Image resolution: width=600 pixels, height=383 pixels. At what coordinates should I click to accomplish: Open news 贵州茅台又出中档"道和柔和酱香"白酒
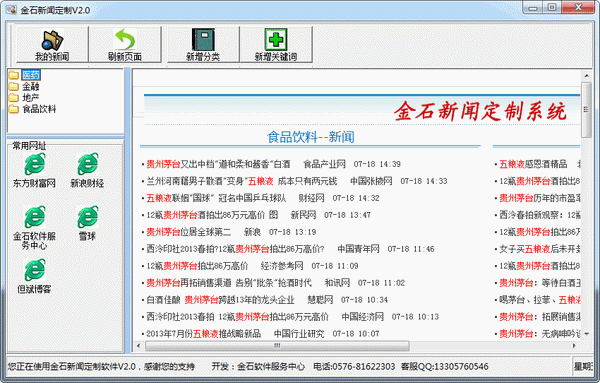(x=218, y=165)
